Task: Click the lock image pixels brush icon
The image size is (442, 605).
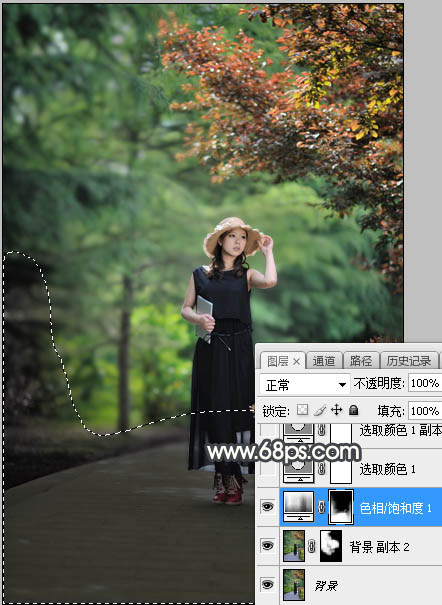Action: click(320, 410)
